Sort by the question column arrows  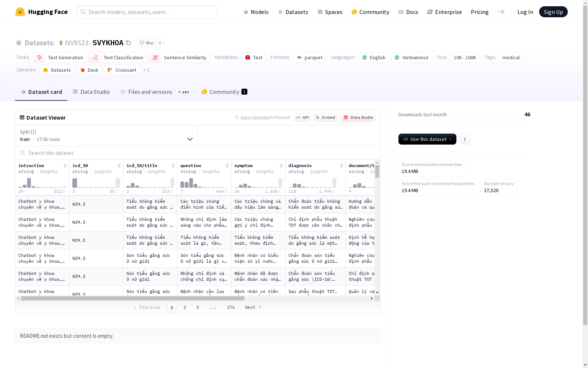pos(227,166)
